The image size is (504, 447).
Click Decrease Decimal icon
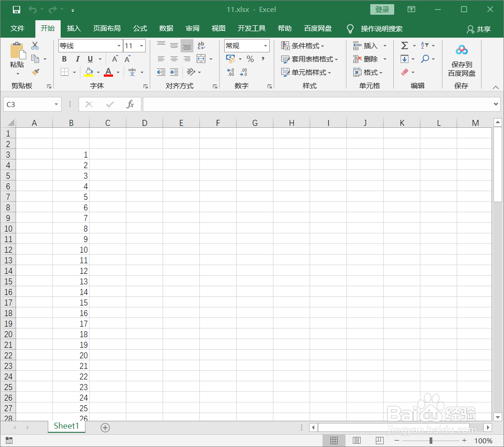click(x=244, y=72)
